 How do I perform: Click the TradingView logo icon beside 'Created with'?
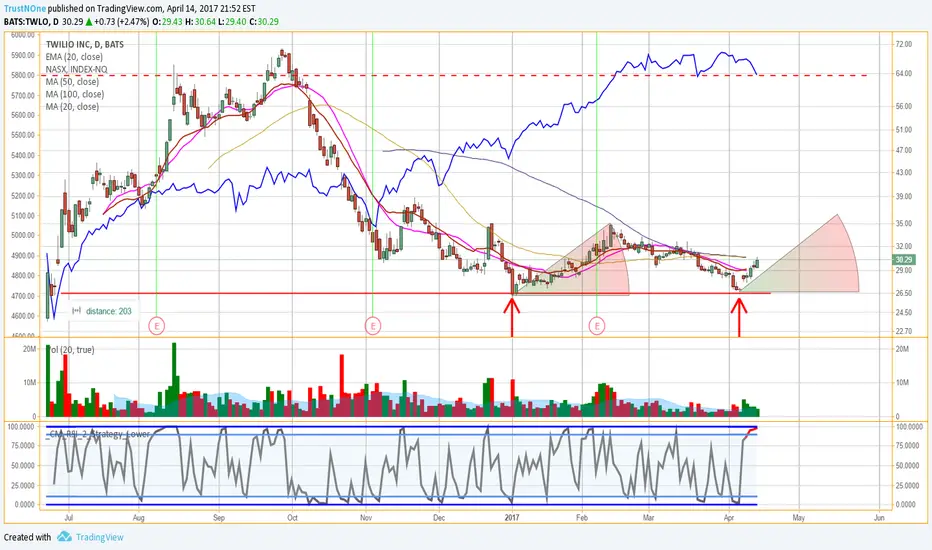pos(64,537)
